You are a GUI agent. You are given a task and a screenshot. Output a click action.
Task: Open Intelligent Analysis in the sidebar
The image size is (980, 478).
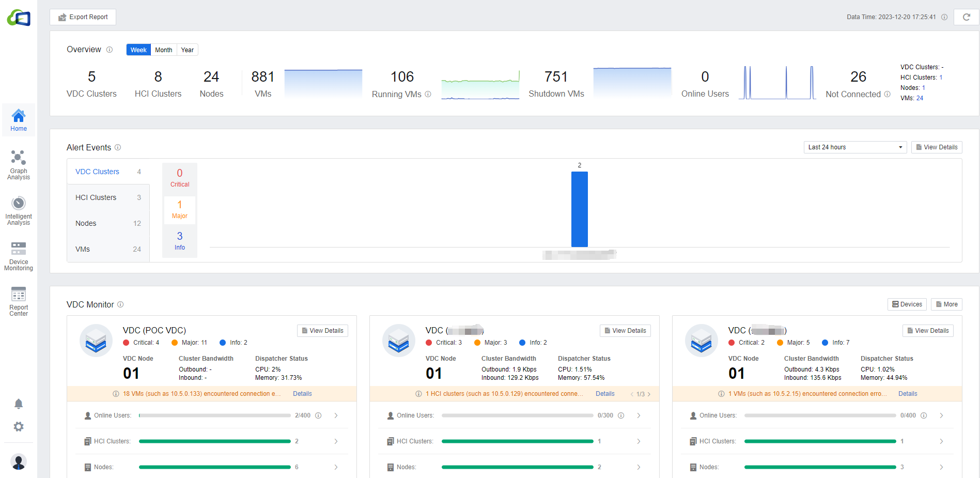(19, 210)
